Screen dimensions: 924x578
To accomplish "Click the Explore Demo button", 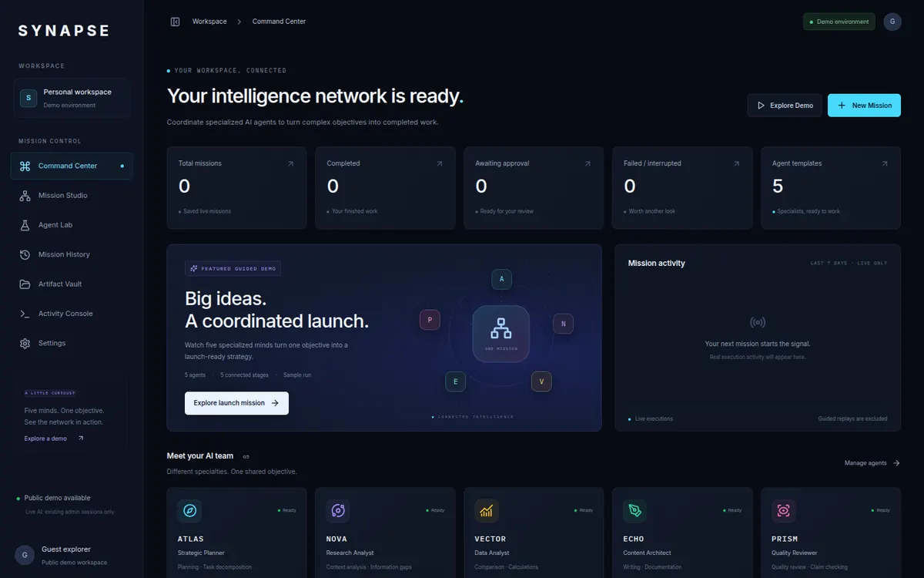I will [x=785, y=106].
